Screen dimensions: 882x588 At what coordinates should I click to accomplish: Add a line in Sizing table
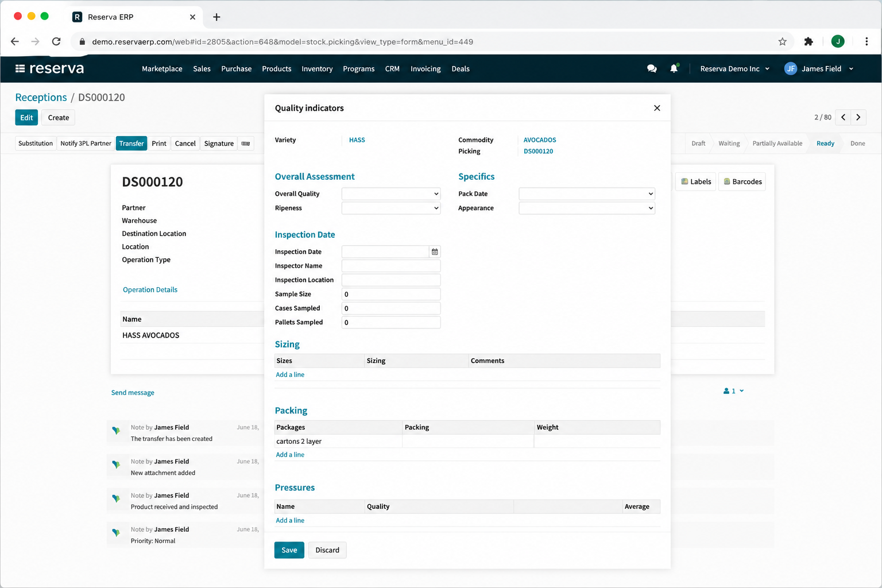(x=290, y=374)
